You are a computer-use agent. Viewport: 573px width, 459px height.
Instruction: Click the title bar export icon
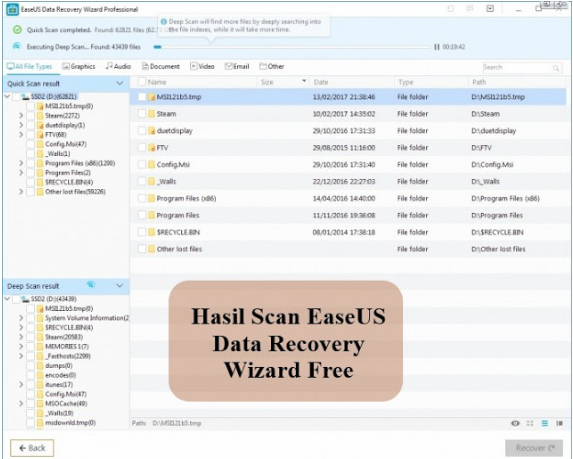click(450, 8)
